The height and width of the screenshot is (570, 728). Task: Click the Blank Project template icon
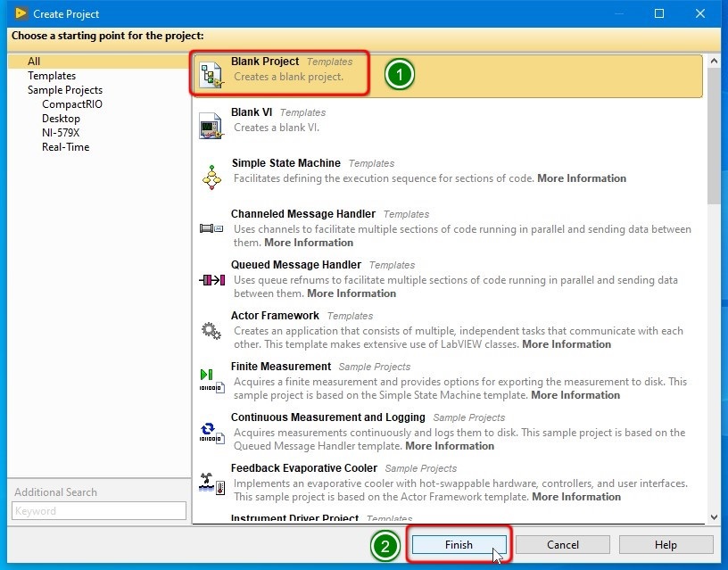point(211,75)
